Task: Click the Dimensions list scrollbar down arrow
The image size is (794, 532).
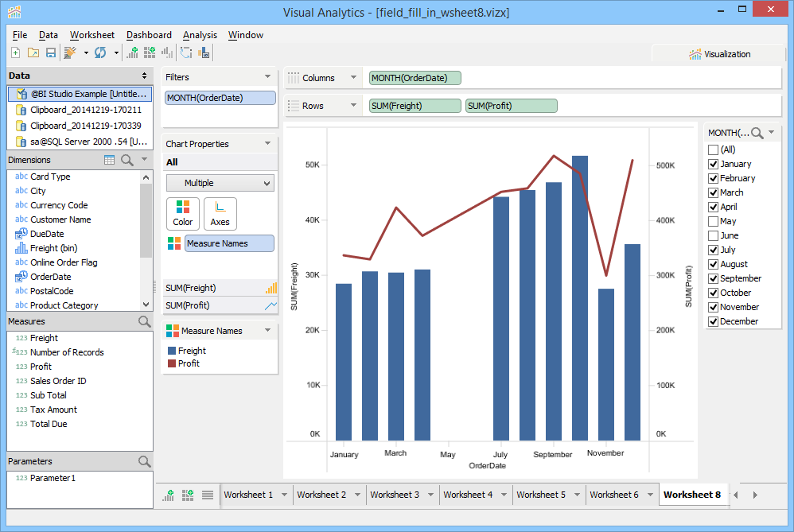Action: 146,305
